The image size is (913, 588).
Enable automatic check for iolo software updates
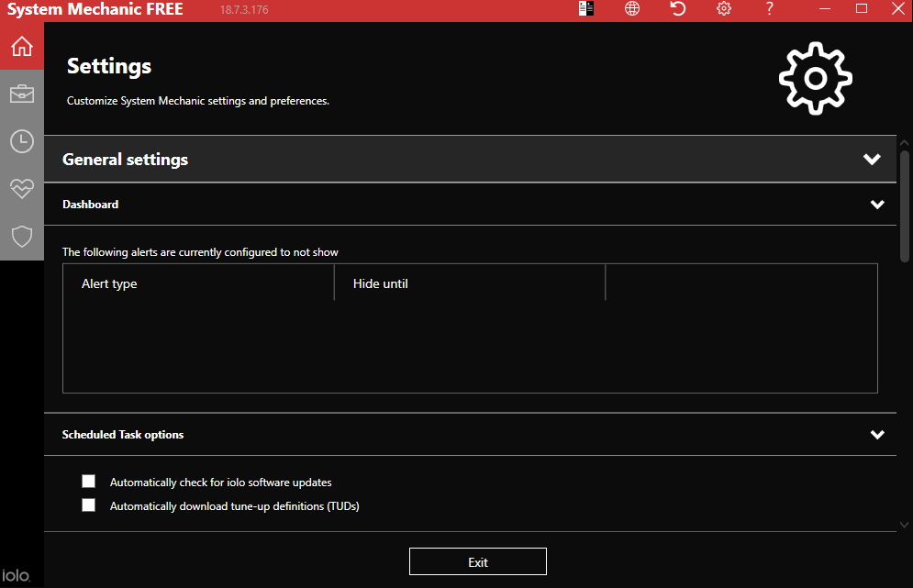pyautogui.click(x=88, y=482)
